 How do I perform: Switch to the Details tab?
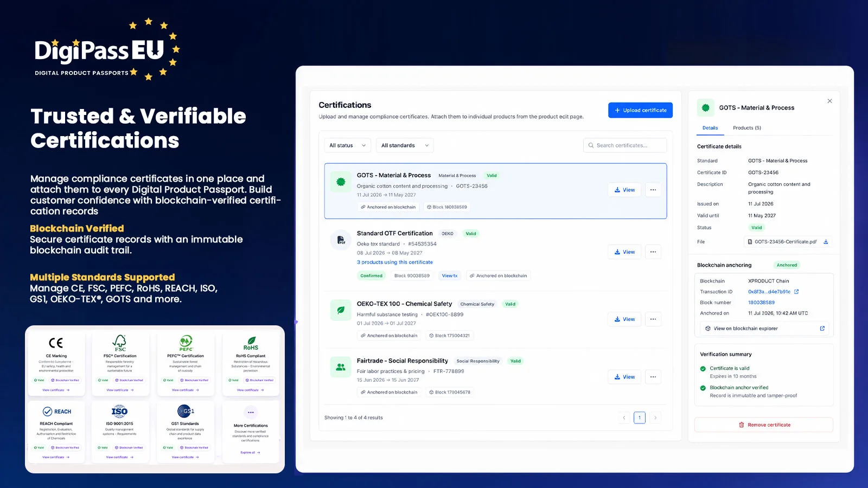click(710, 128)
